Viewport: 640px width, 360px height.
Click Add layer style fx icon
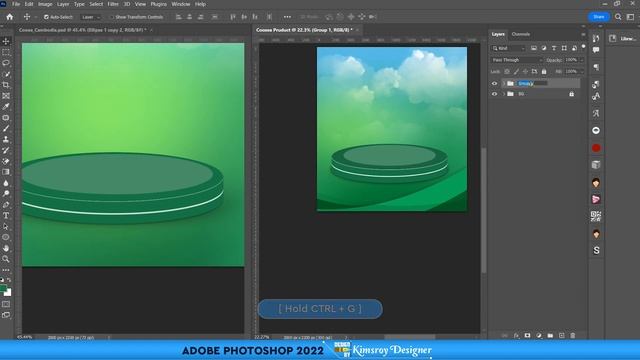(516, 336)
